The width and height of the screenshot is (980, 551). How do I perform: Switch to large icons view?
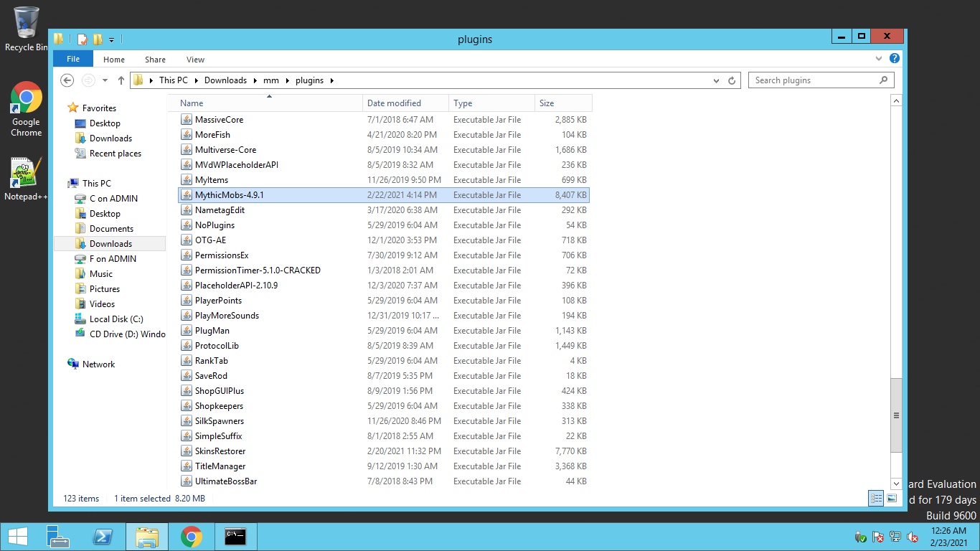[892, 498]
